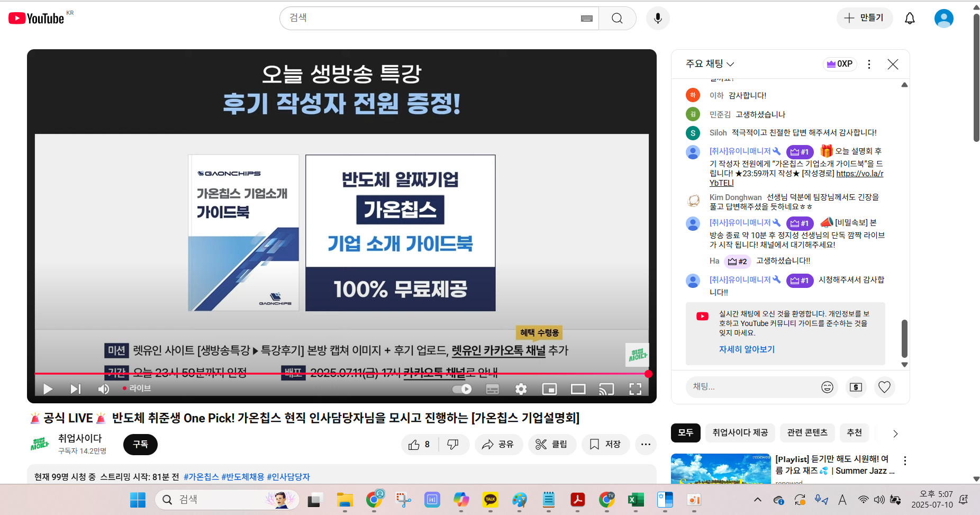
Task: Play the video
Action: click(48, 389)
